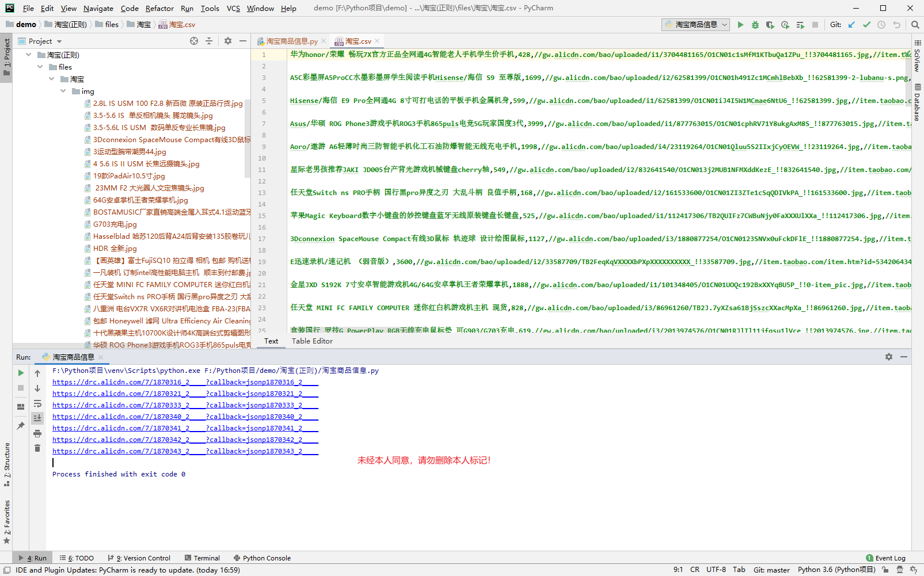Screen dimensions: 924x576
Task: Switch to the 淘宝商品信息.py editor tab
Action: pos(291,41)
